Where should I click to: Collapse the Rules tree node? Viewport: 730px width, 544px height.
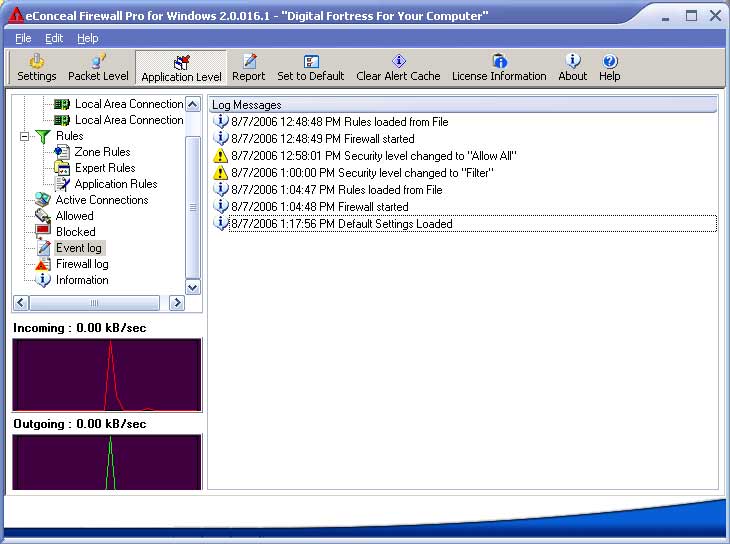(x=24, y=136)
